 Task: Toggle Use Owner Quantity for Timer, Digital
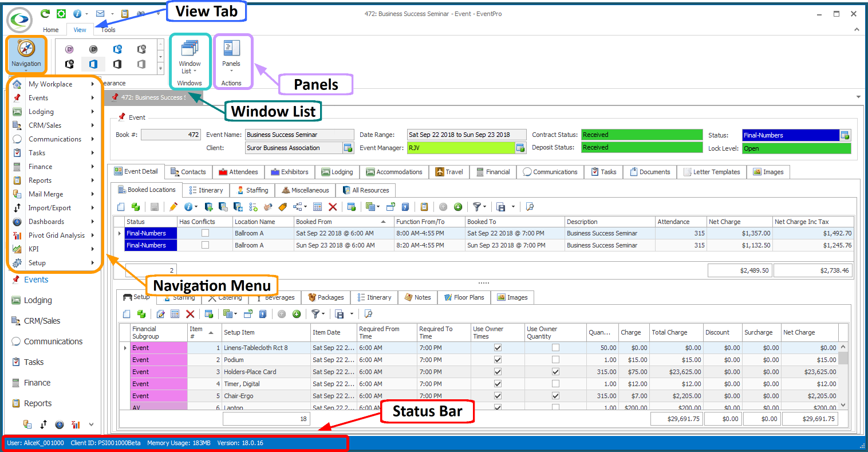tap(555, 384)
